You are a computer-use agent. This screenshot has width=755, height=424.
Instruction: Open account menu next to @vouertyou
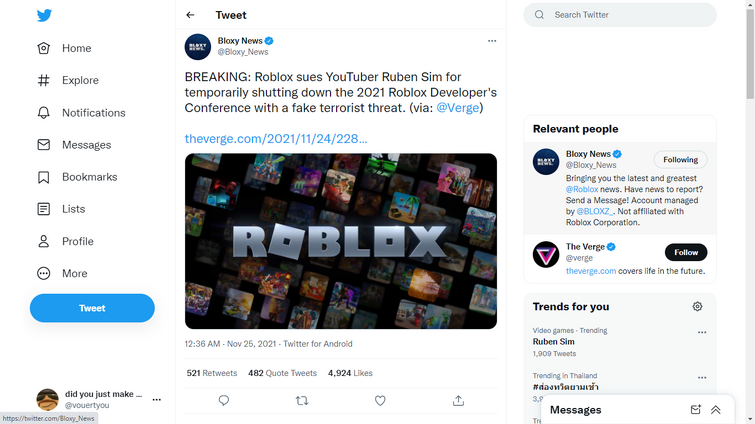pyautogui.click(x=156, y=399)
